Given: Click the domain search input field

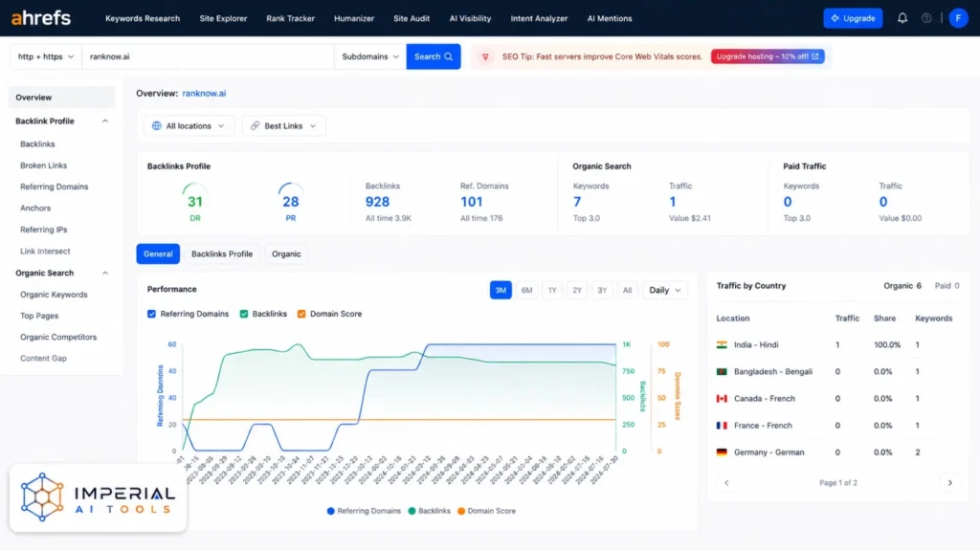Looking at the screenshot, I should 208,56.
